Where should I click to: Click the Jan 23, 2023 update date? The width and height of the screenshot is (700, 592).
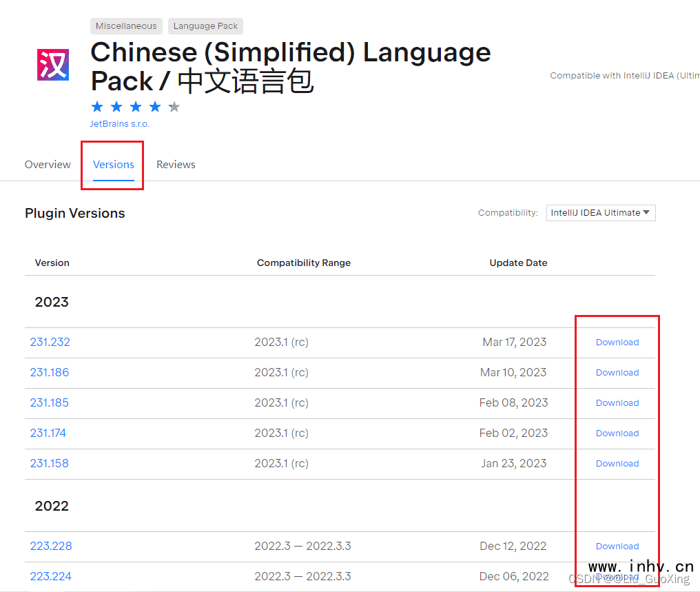(514, 463)
